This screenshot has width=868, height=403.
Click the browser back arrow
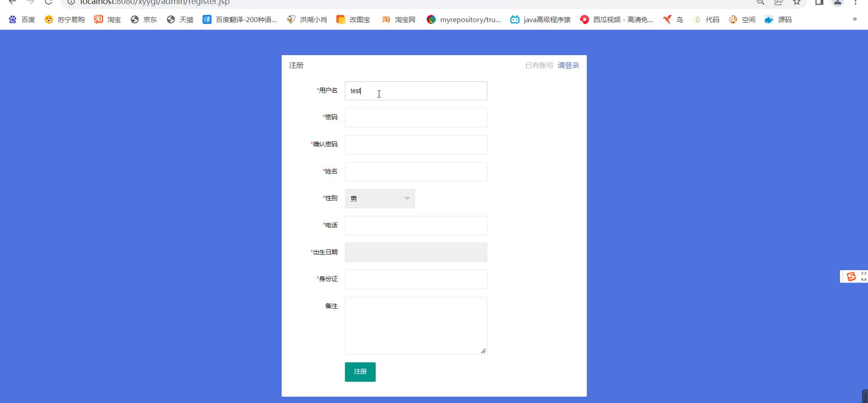pyautogui.click(x=12, y=2)
